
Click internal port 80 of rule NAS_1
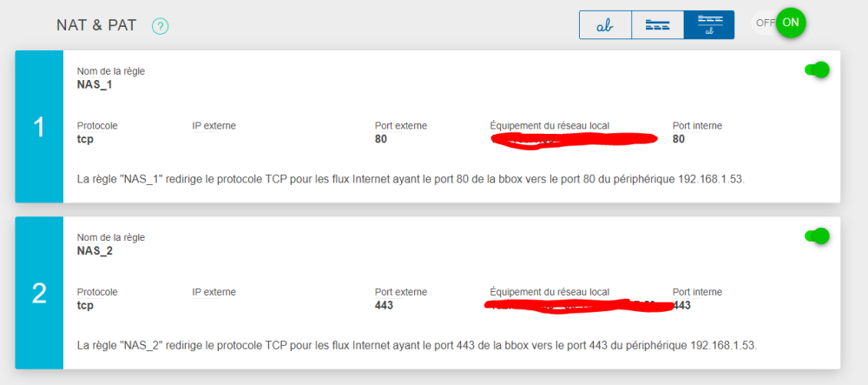click(679, 139)
